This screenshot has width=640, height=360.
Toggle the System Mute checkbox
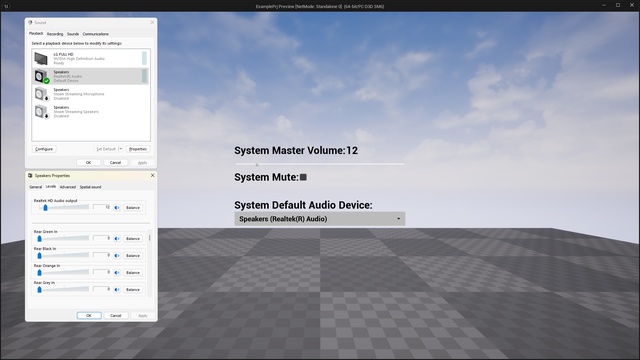(x=303, y=177)
